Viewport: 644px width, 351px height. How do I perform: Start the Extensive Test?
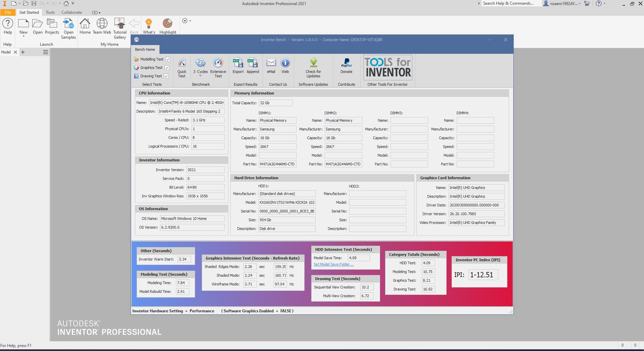[218, 68]
